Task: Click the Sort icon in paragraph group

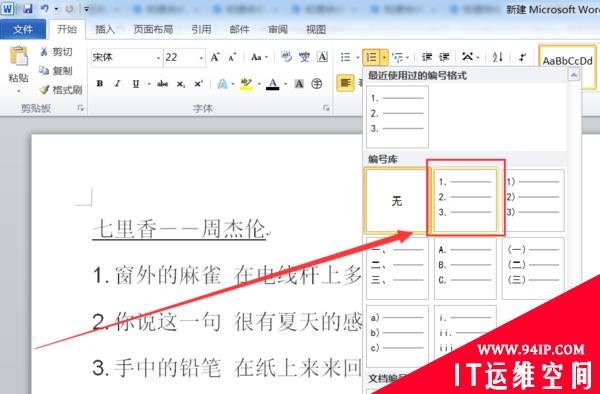Action: (497, 57)
